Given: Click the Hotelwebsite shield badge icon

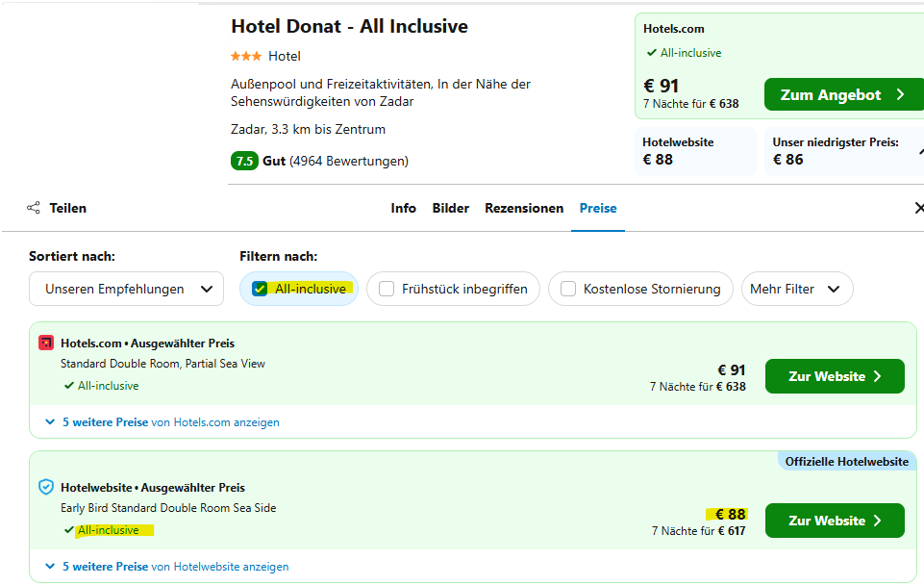Looking at the screenshot, I should pos(46,487).
